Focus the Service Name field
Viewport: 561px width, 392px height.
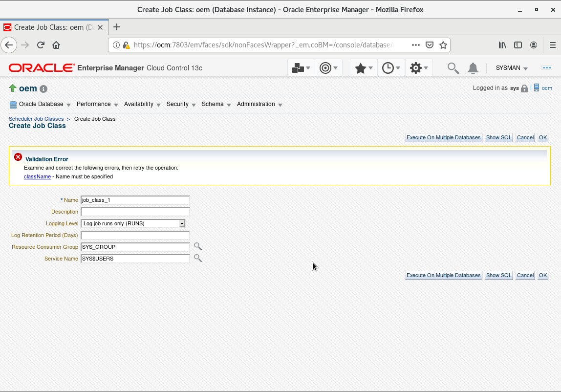tap(135, 259)
